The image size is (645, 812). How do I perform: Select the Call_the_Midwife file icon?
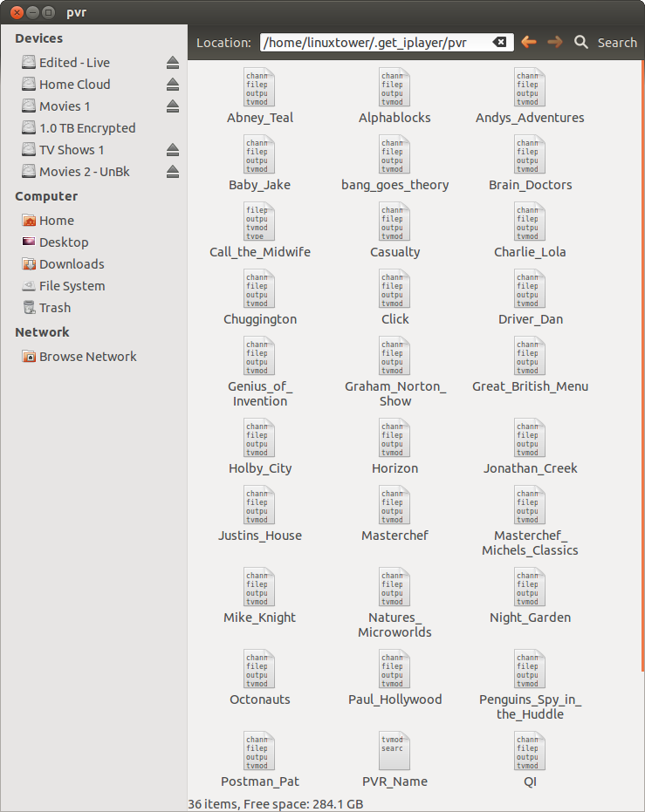[x=259, y=222]
